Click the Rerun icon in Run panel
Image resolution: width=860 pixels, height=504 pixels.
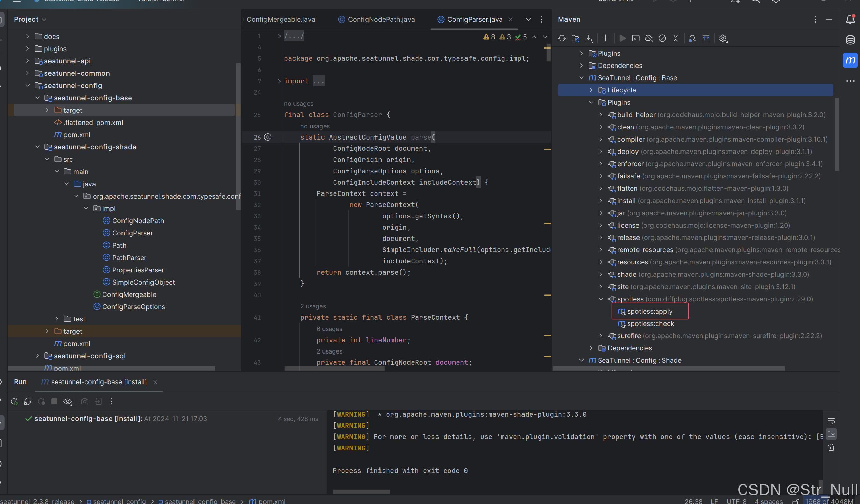(x=14, y=401)
